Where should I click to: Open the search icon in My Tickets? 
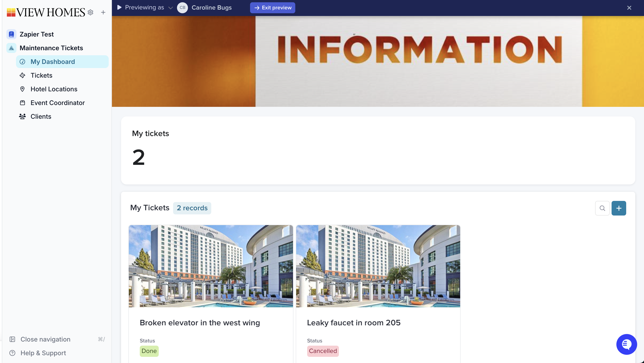[602, 208]
